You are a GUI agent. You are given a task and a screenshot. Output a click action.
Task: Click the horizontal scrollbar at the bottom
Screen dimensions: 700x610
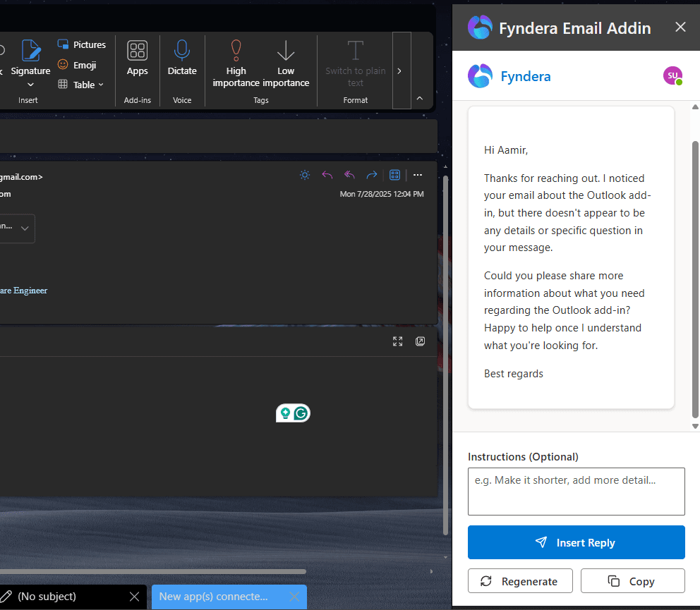click(152, 571)
